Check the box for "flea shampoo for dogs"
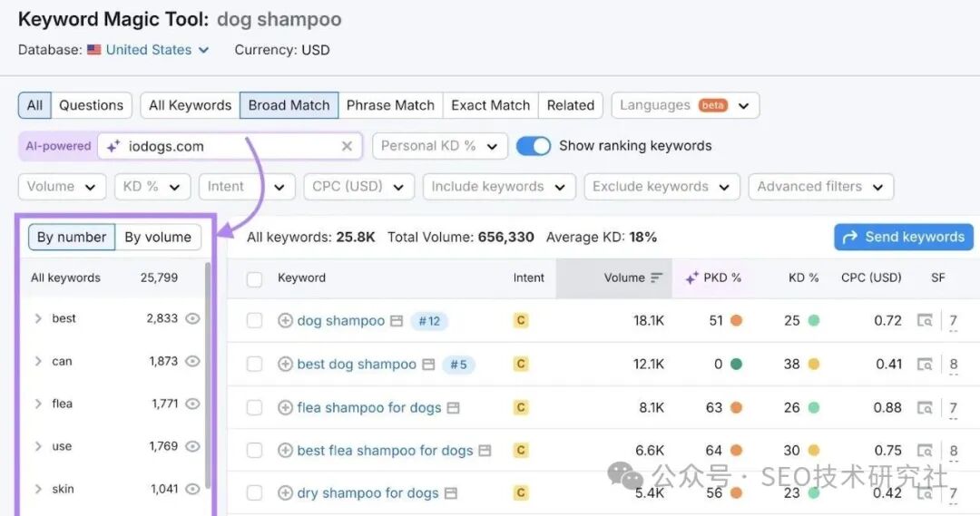Viewport: 980px width, 516px height. 255,408
